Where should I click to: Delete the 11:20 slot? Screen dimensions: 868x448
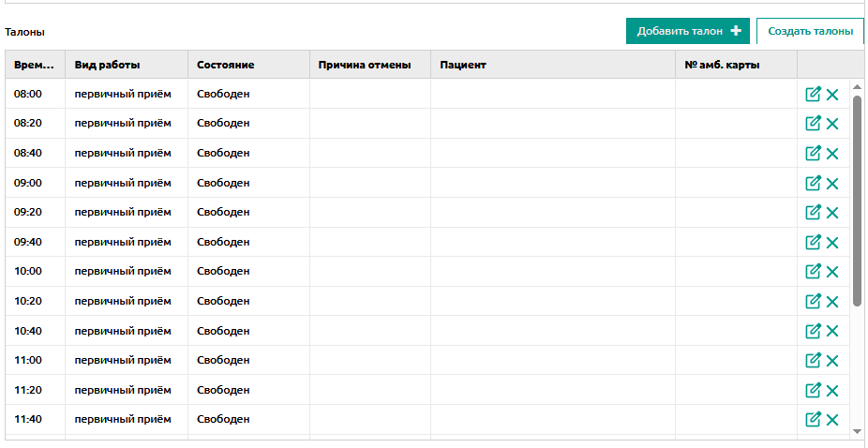point(832,391)
